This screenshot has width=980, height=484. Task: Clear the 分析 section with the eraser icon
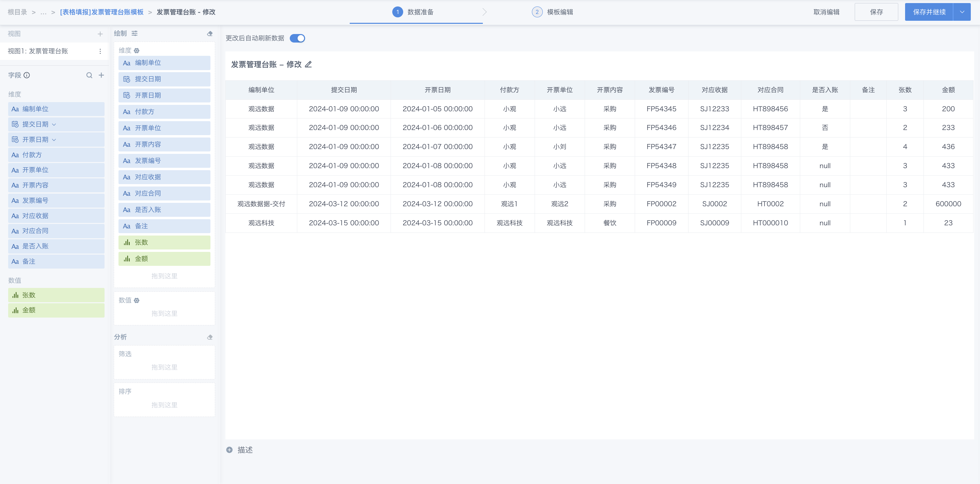210,337
